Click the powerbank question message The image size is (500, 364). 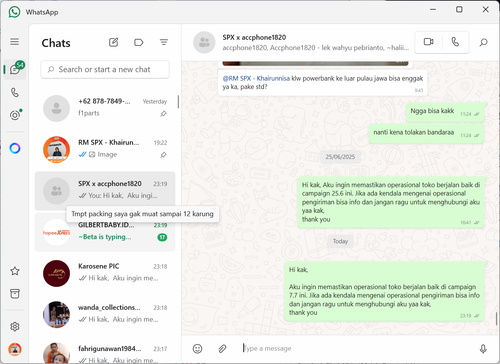point(322,82)
